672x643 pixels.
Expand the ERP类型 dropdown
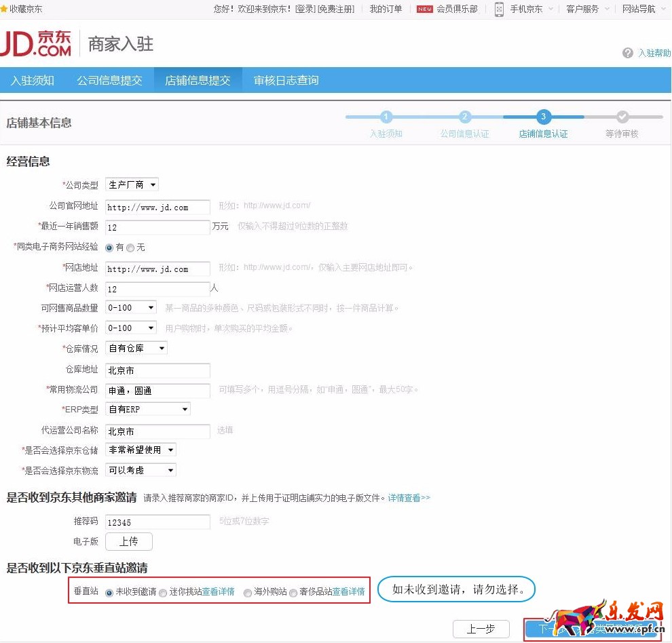click(147, 409)
